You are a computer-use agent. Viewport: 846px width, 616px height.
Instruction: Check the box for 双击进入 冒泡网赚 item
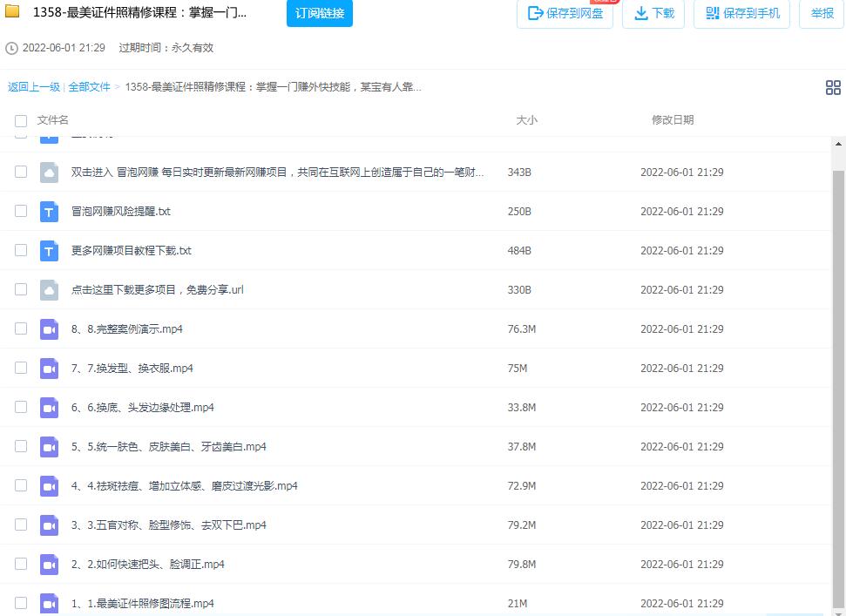(21, 172)
